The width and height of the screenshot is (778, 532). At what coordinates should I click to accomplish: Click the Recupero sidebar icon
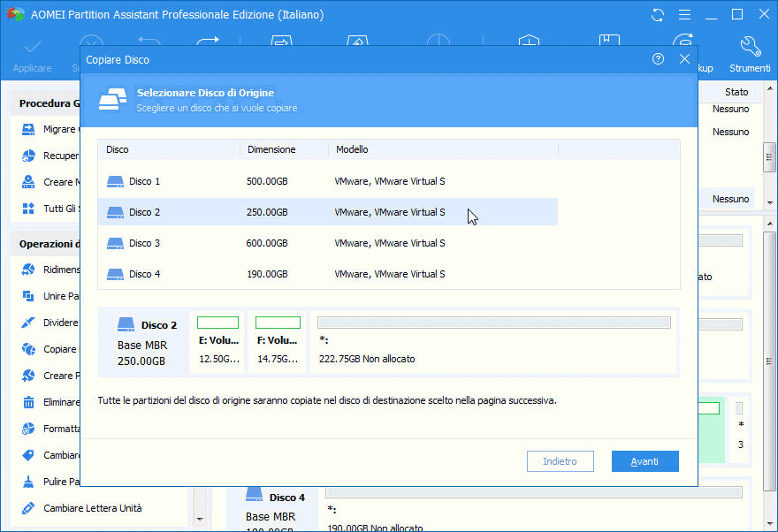pos(28,156)
